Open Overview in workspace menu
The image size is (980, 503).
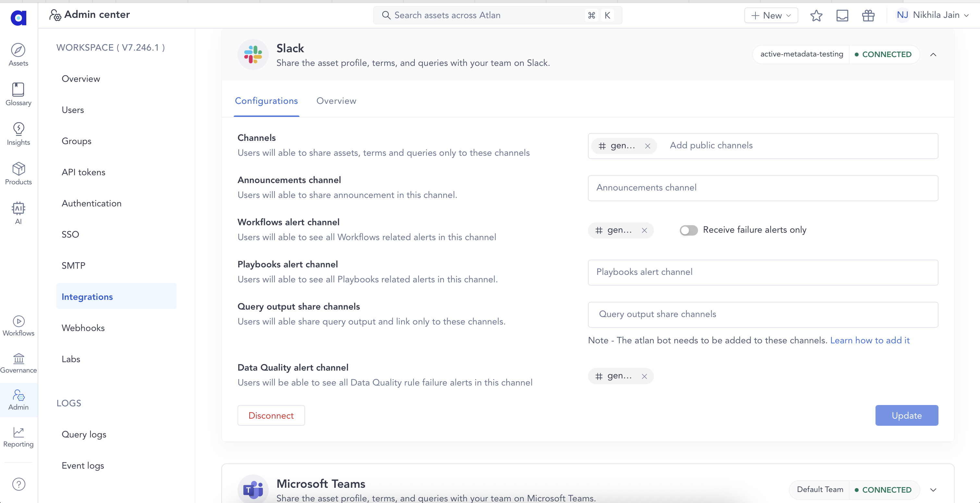(116, 79)
